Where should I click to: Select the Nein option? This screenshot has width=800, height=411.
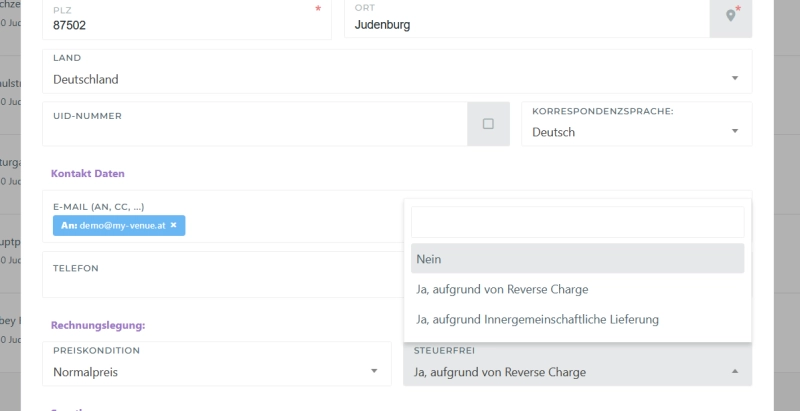pos(577,259)
